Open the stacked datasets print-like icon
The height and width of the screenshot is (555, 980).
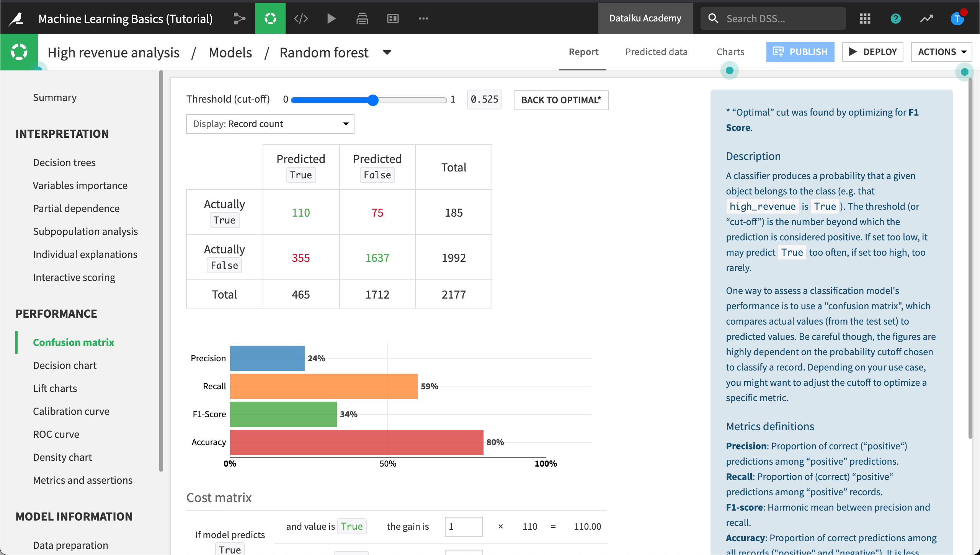point(362,18)
